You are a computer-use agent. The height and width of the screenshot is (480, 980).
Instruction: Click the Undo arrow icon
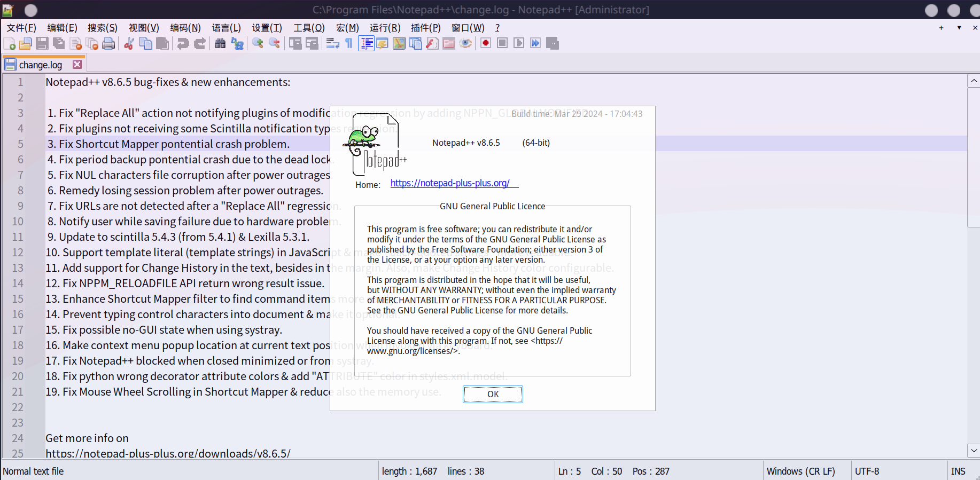coord(183,43)
